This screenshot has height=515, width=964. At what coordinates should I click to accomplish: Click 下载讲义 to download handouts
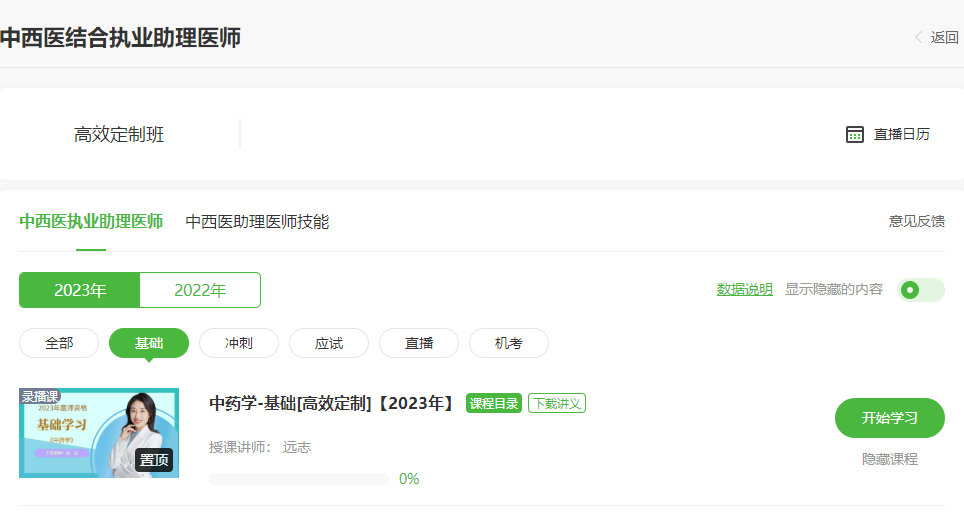557,404
